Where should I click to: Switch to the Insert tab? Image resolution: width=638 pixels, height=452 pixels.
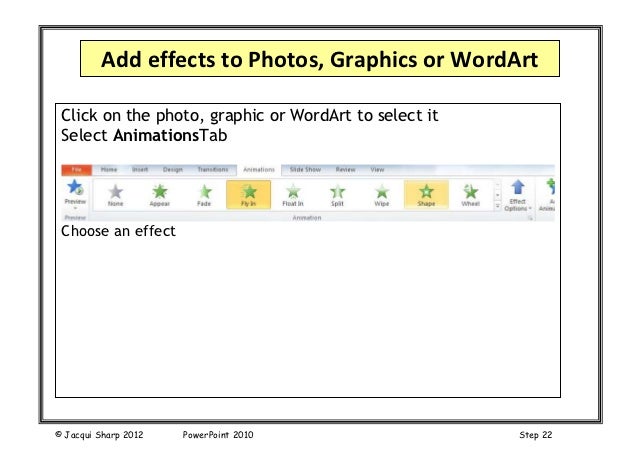coord(140,169)
